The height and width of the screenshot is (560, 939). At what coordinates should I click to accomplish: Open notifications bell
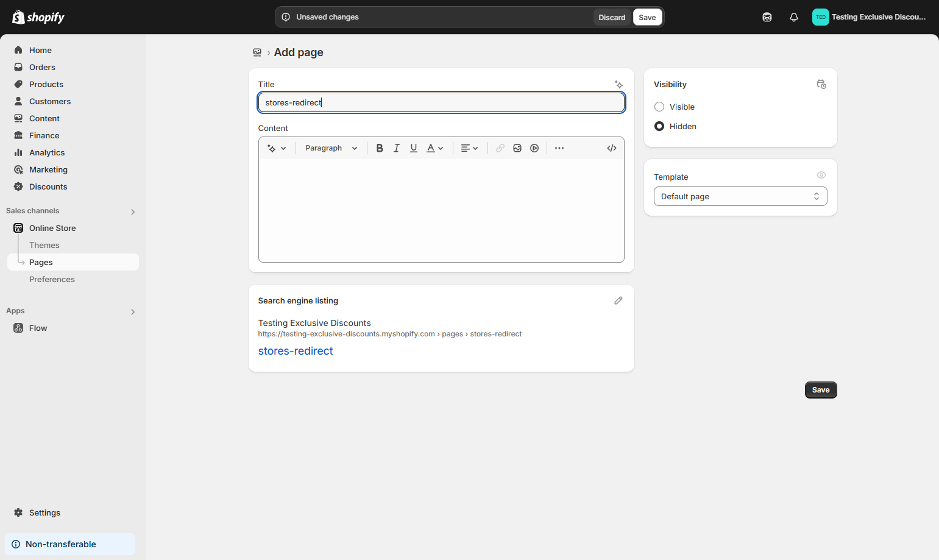click(x=794, y=17)
